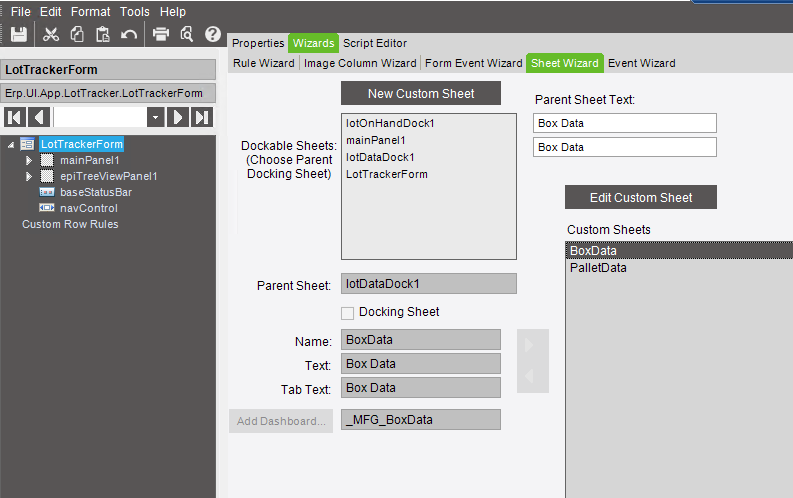Click the Tab Text input field
This screenshot has width=793, height=498.
pyautogui.click(x=421, y=388)
